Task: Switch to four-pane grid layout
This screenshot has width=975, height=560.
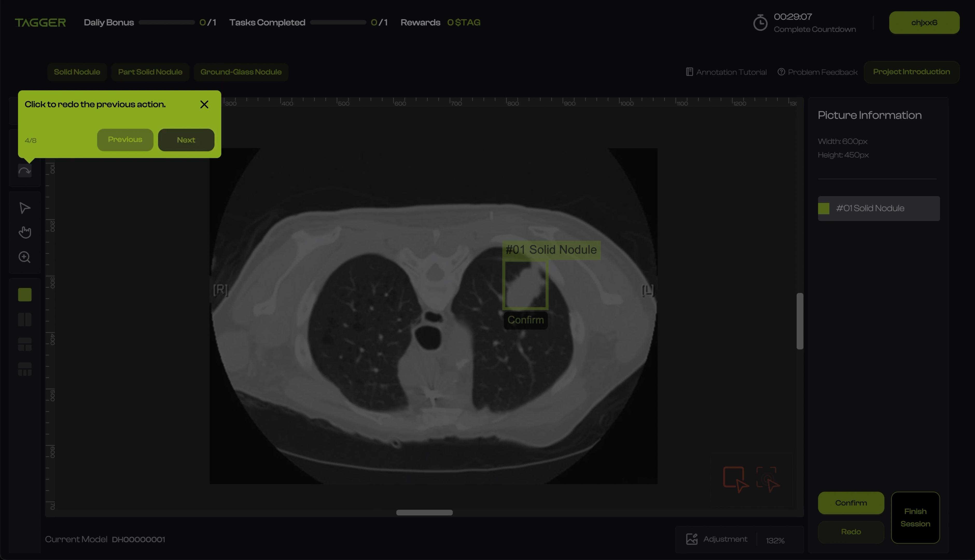Action: point(25,369)
